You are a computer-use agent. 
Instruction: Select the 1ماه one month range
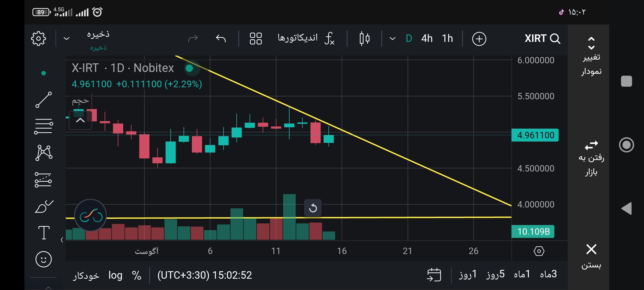tap(522, 274)
